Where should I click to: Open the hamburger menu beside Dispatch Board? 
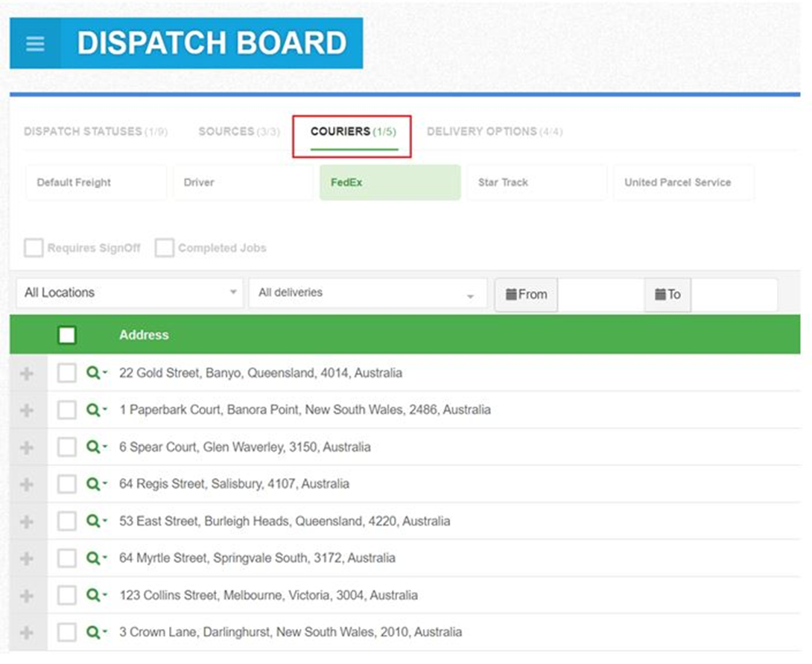point(35,43)
